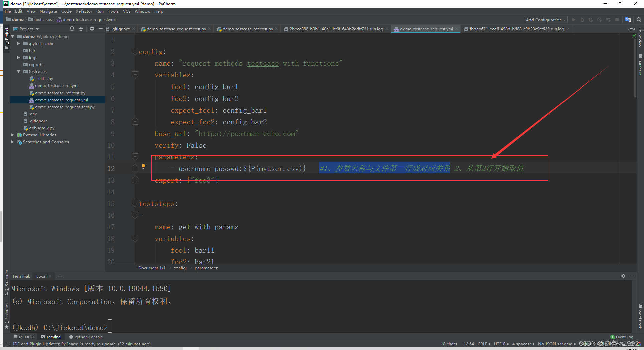Expand External Libraries node

pos(13,135)
